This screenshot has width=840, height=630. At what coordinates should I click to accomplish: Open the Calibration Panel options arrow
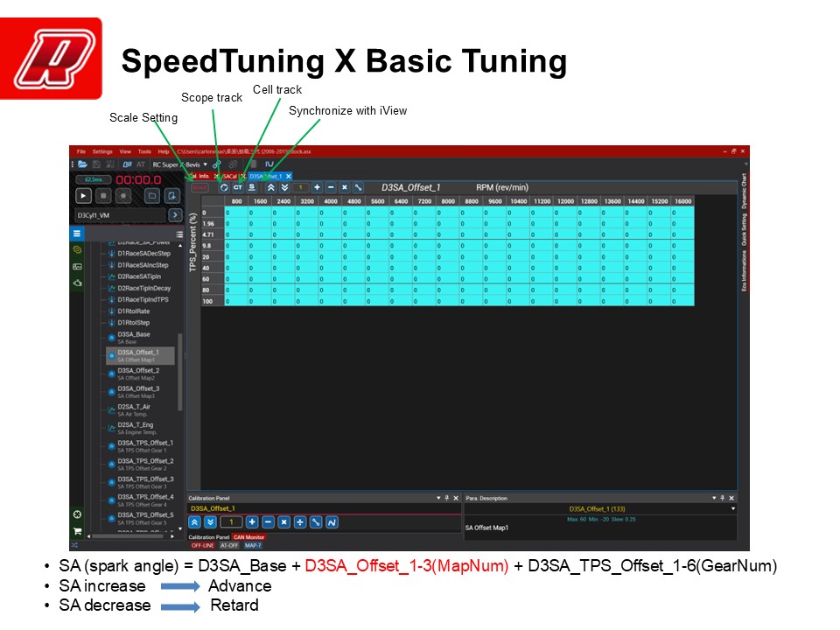click(438, 498)
